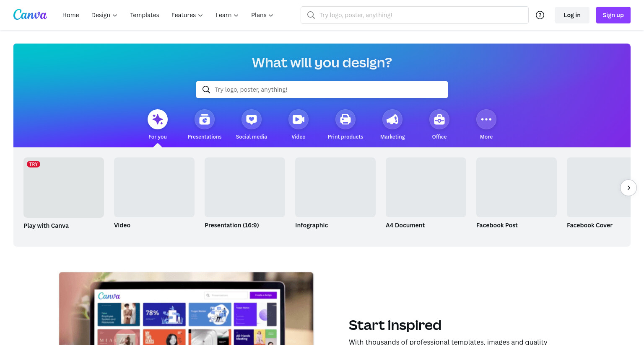Screen dimensions: 644x345
Task: Click the 'Start inspired' heading
Action: [x=395, y=325]
